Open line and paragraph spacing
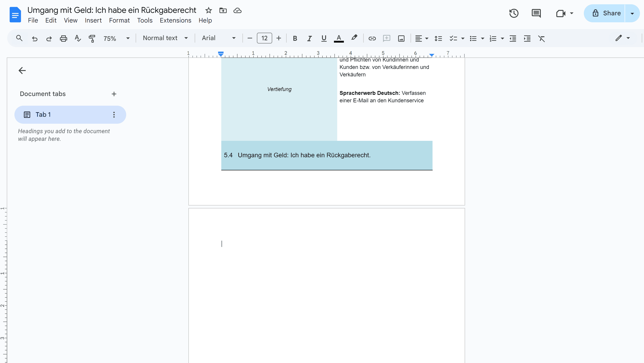 (x=438, y=38)
